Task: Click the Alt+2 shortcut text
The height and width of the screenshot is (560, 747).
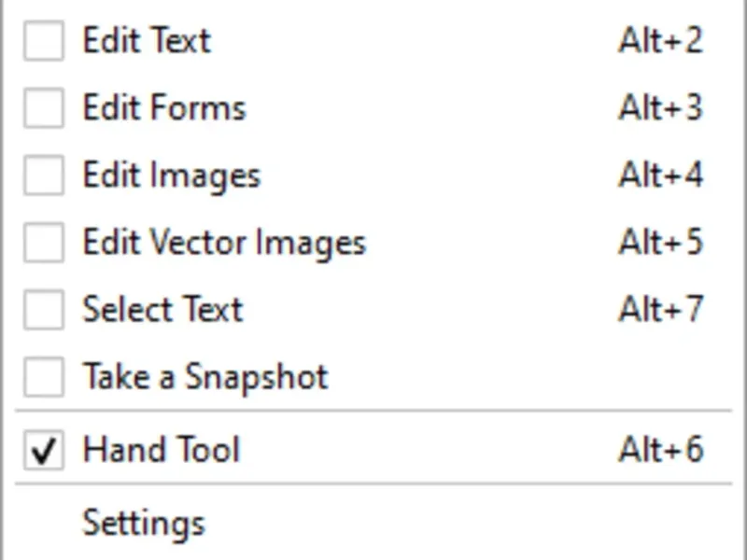Action: point(660,41)
